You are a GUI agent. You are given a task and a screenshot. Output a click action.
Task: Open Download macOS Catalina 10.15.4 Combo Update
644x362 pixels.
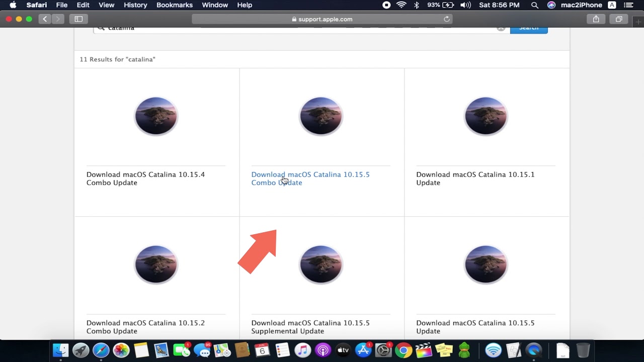(x=145, y=178)
